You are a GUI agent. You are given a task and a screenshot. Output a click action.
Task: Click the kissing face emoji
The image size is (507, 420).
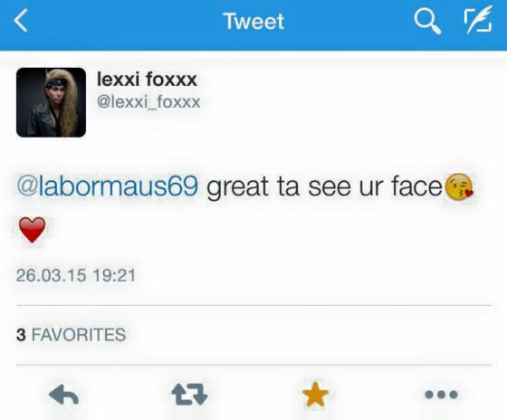tap(459, 186)
